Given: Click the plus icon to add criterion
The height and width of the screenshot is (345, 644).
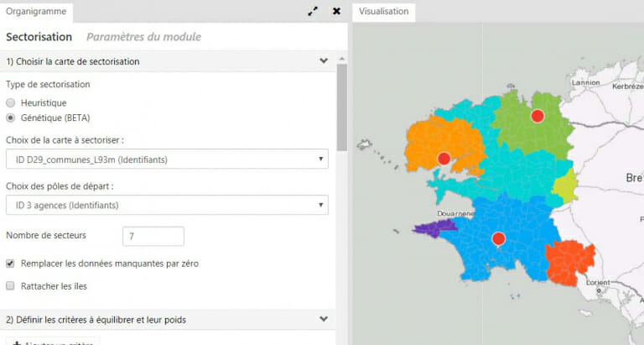Looking at the screenshot, I should [18, 342].
